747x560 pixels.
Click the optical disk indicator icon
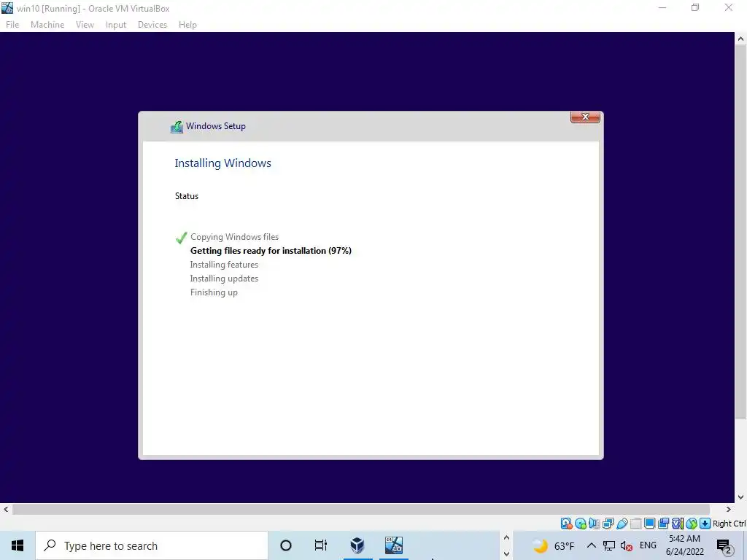tap(580, 524)
